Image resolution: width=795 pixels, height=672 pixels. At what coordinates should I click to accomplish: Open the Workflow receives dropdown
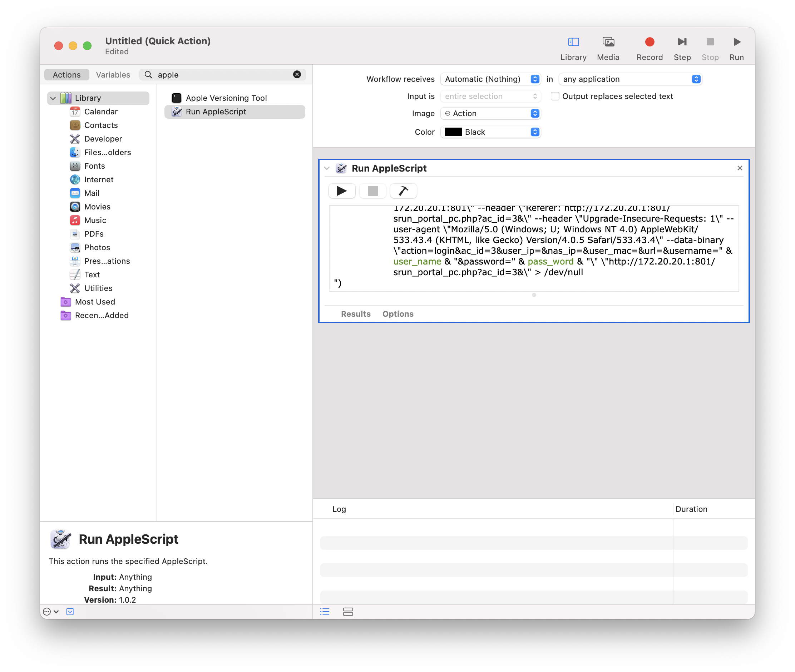pyautogui.click(x=490, y=79)
